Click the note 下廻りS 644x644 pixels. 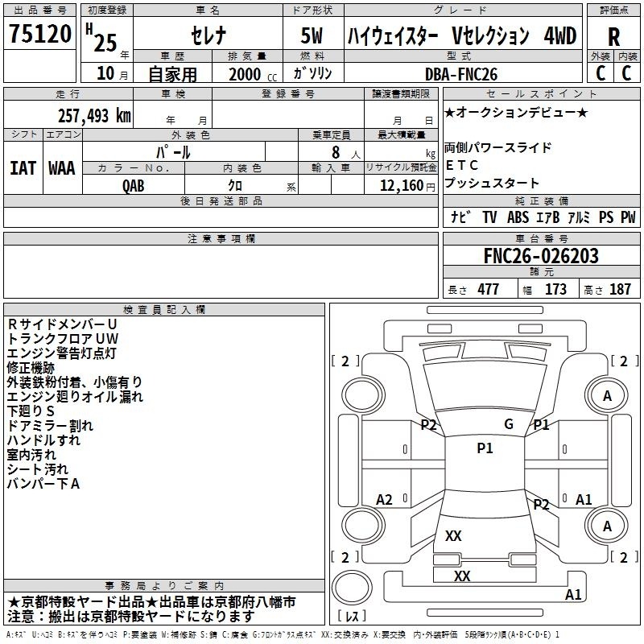pos(31,411)
